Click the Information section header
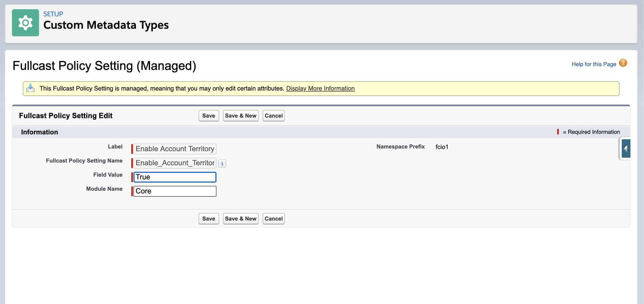 pos(40,132)
